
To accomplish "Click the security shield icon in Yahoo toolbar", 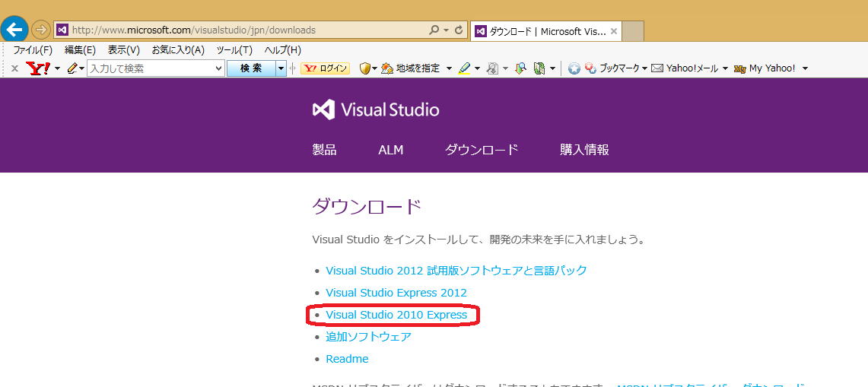I will (x=365, y=68).
